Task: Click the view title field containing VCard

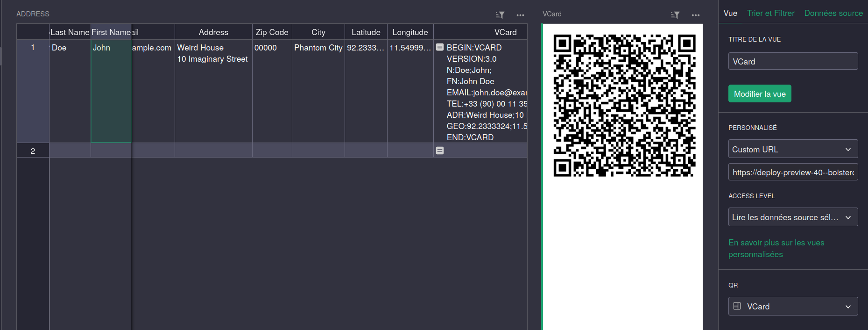Action: click(793, 61)
